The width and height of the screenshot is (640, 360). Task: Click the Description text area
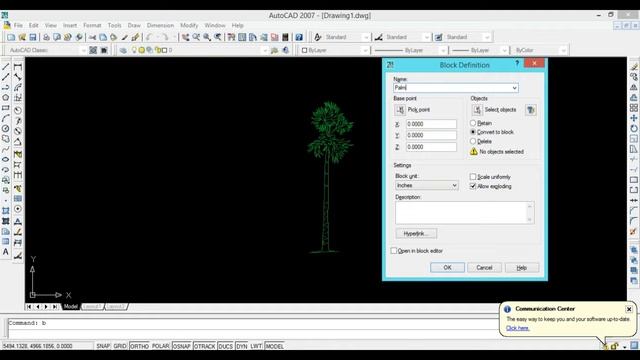coord(464,213)
